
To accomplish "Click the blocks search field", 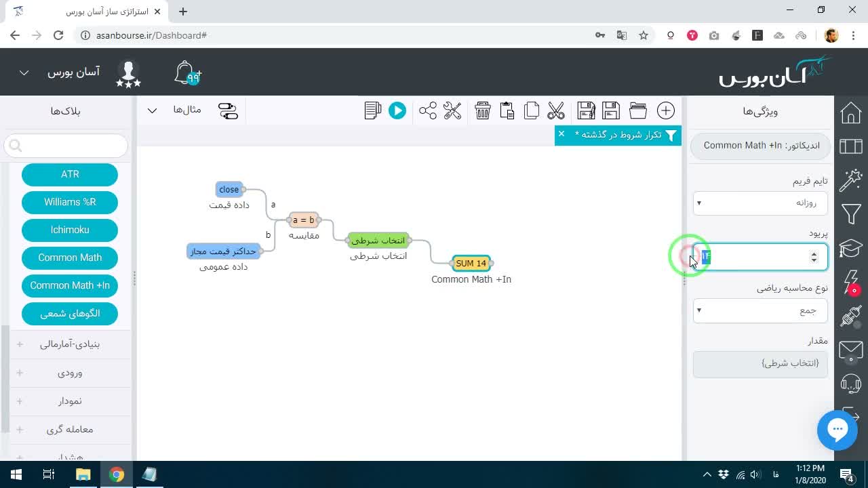I will (x=66, y=145).
